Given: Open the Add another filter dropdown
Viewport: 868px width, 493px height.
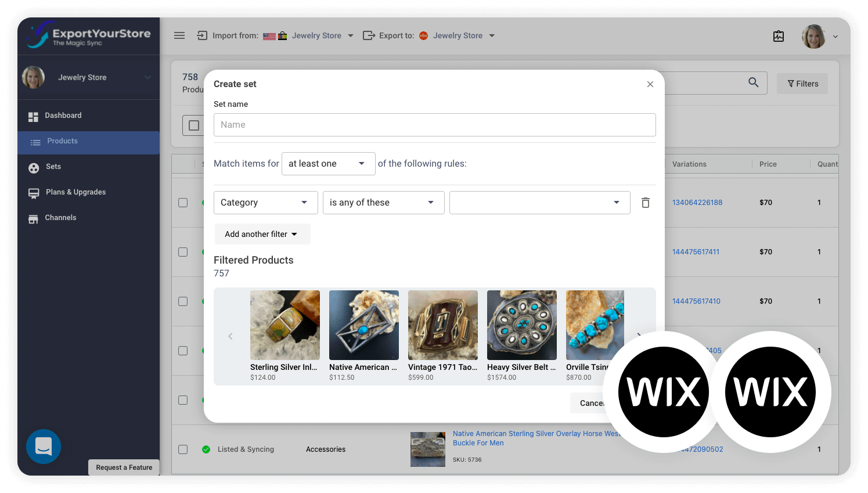Looking at the screenshot, I should (262, 233).
